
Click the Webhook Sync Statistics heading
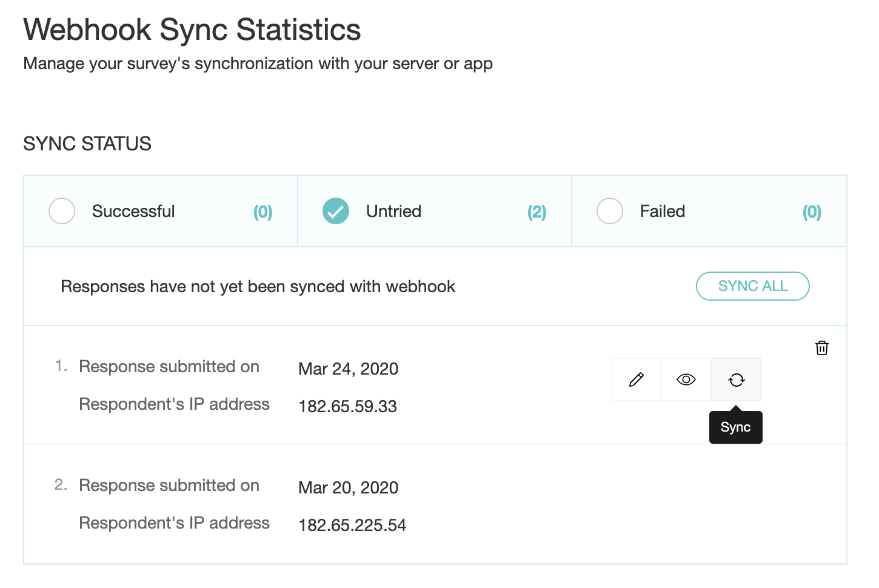192,29
